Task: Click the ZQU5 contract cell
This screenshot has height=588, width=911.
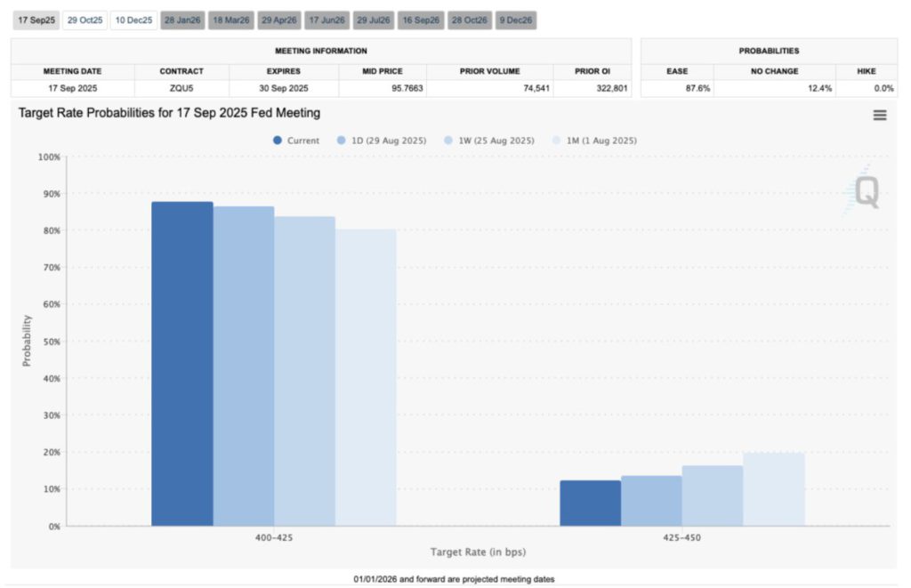Action: [181, 89]
